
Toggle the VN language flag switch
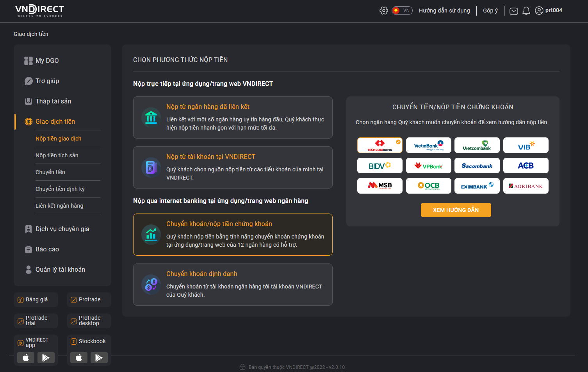click(x=402, y=11)
